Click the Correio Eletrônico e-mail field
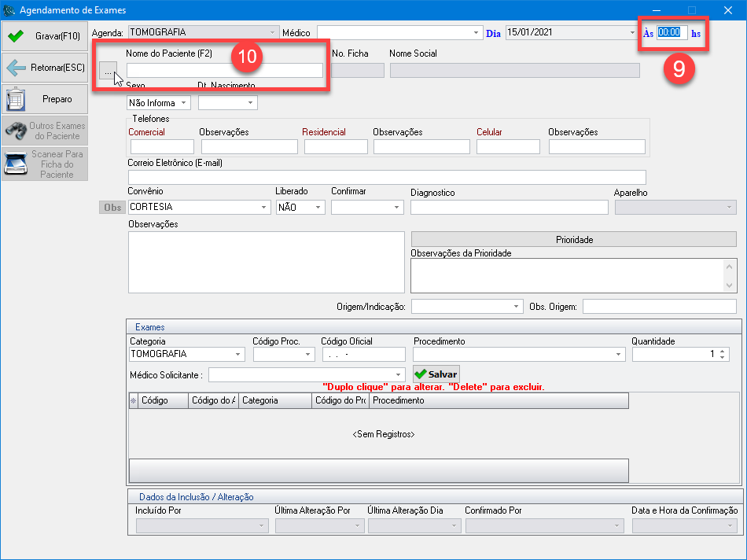The image size is (747, 560). pyautogui.click(x=386, y=177)
